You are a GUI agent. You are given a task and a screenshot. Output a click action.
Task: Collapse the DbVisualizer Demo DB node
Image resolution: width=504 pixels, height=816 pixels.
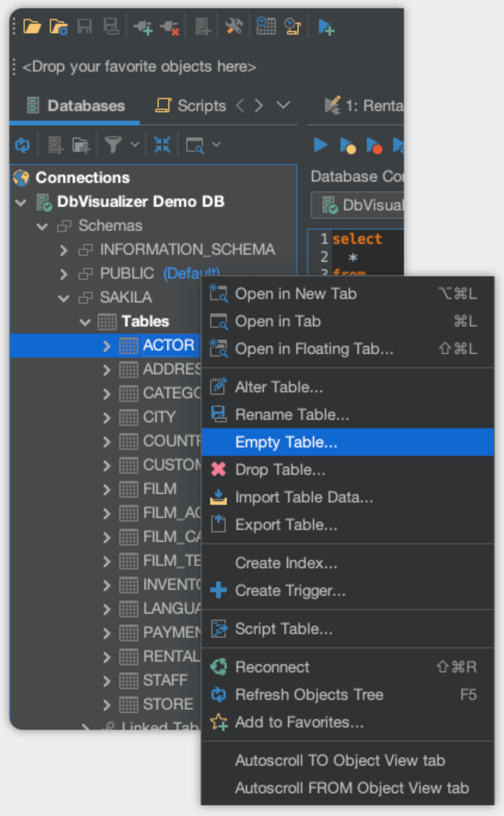click(21, 202)
